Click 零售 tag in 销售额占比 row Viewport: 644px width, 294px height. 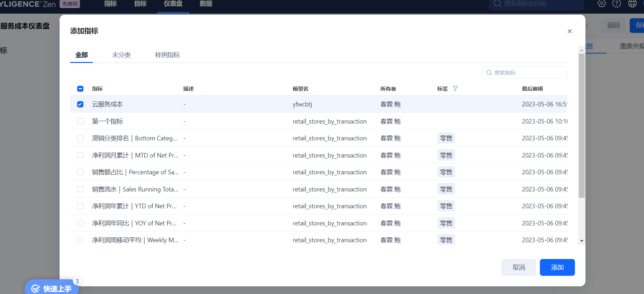(446, 172)
